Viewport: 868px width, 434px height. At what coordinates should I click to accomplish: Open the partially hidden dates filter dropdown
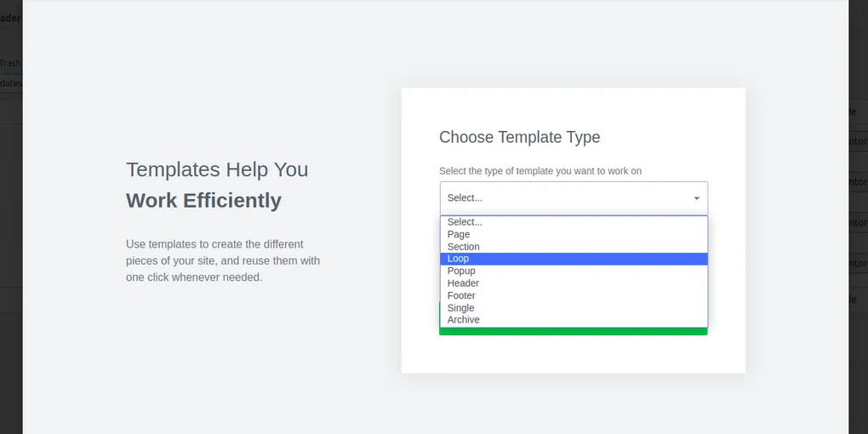(11, 83)
